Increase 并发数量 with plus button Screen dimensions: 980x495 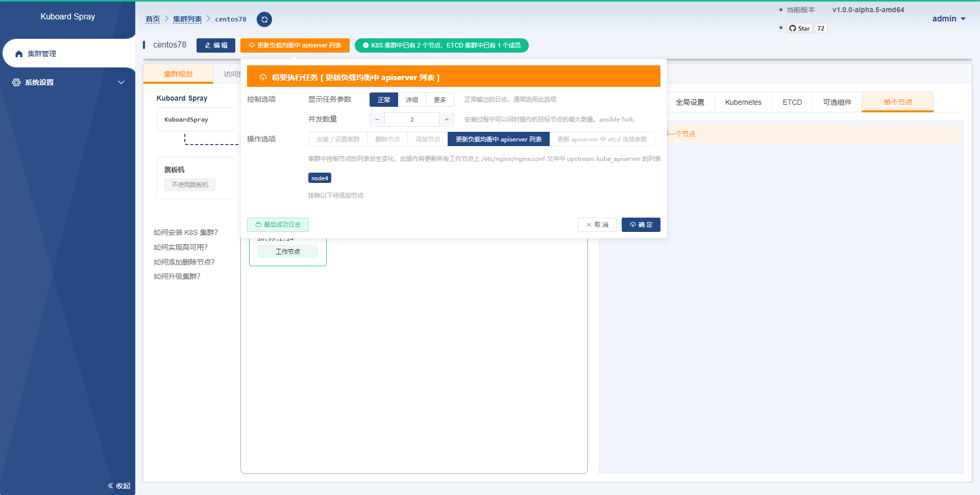(x=447, y=120)
